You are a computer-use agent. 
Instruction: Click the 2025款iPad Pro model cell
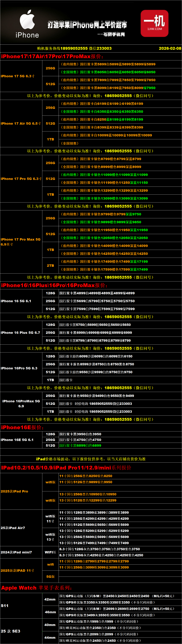pyautogui.click(x=15, y=491)
